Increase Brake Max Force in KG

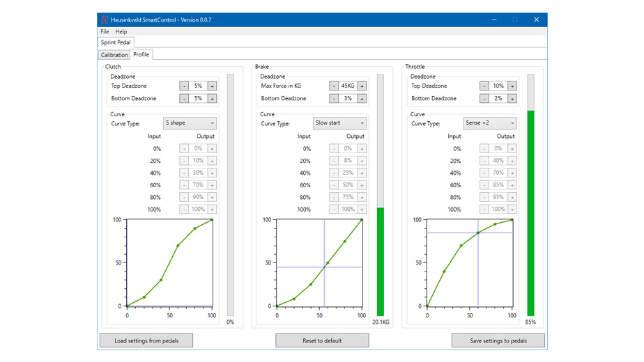[362, 86]
